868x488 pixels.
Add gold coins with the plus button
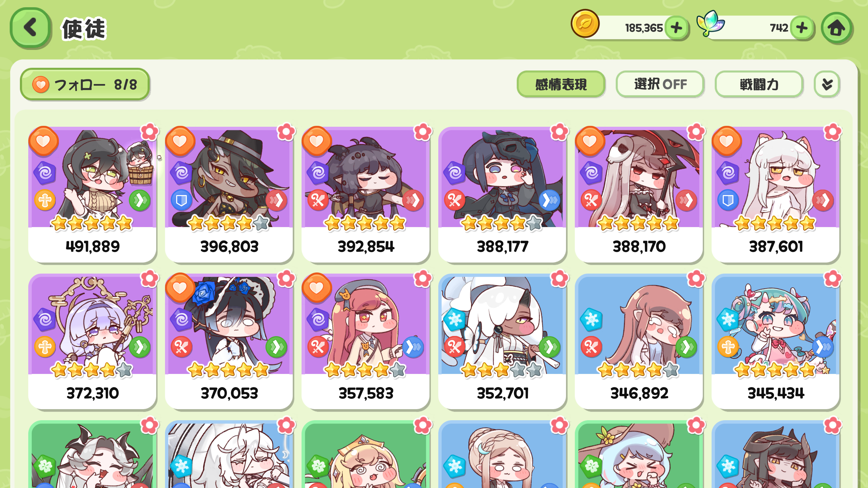(676, 28)
